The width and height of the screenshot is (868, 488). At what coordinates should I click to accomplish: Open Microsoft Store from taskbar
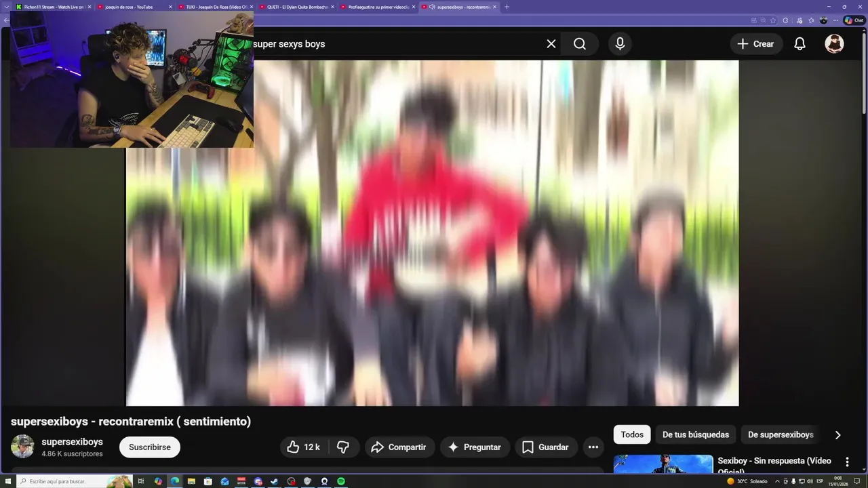(x=208, y=481)
